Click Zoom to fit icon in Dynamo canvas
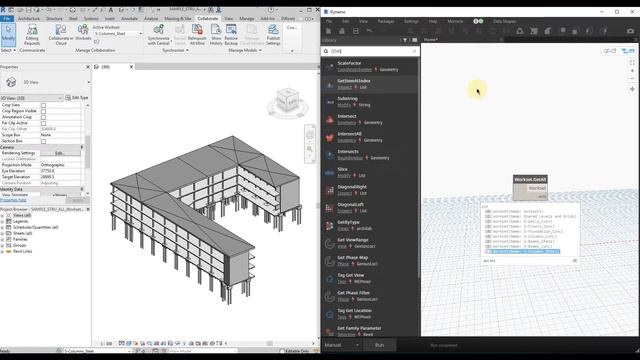Viewport: 640px width, 360px height. tap(632, 62)
